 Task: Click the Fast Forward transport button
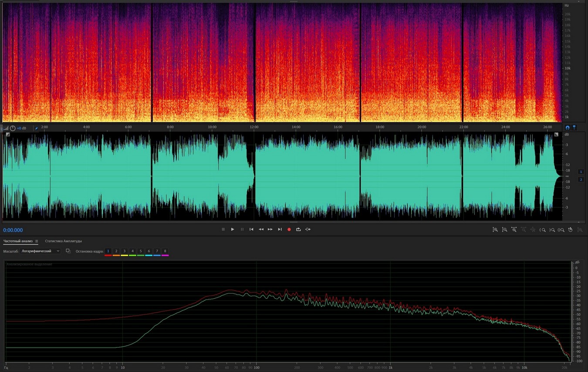point(270,229)
